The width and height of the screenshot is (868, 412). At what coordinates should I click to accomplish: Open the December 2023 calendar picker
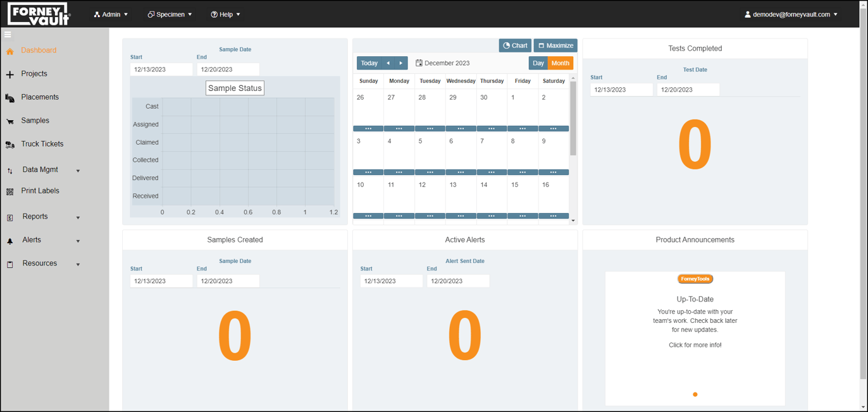(x=442, y=63)
